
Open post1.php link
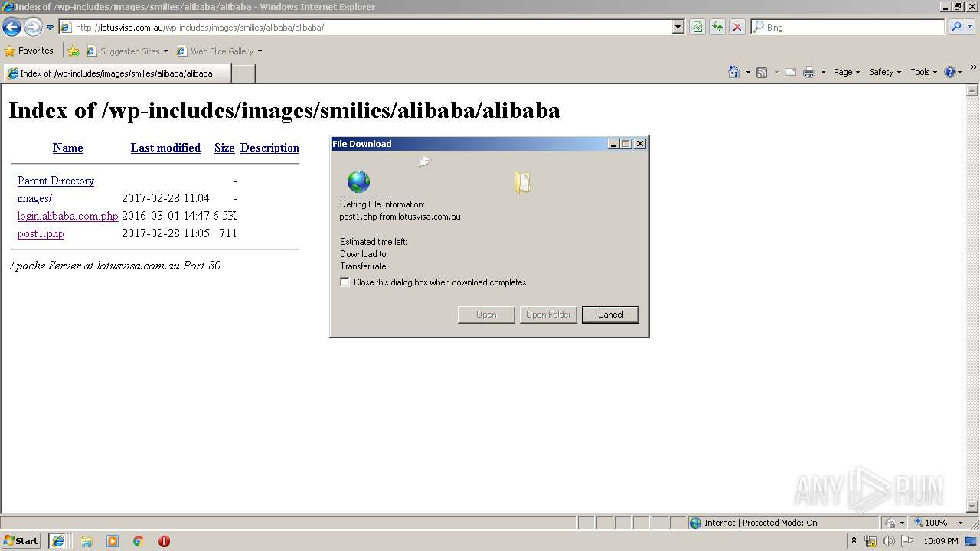tap(41, 233)
